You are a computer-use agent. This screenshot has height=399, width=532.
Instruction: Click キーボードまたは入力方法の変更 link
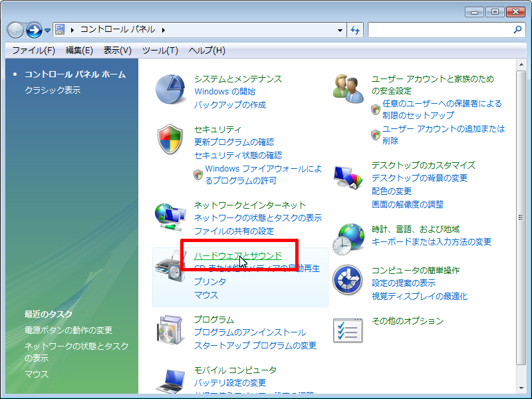(x=431, y=242)
